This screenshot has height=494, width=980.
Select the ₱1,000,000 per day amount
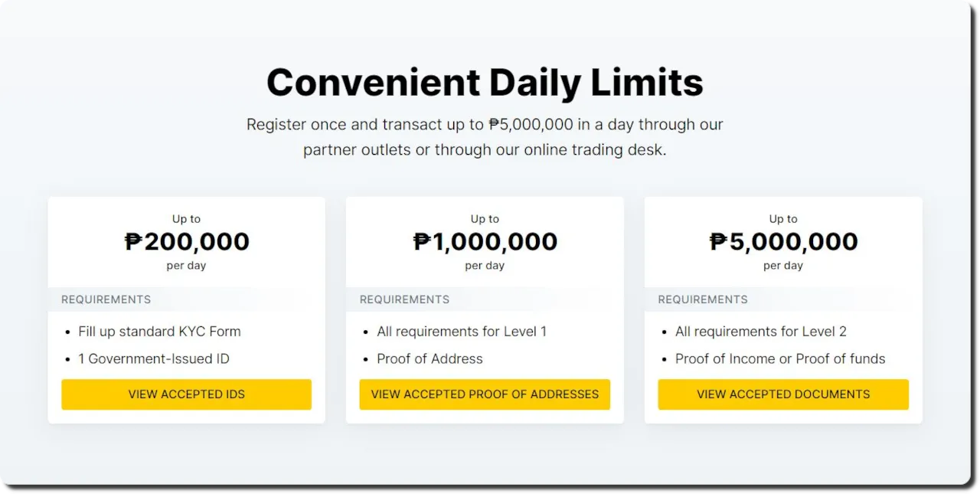pos(485,241)
